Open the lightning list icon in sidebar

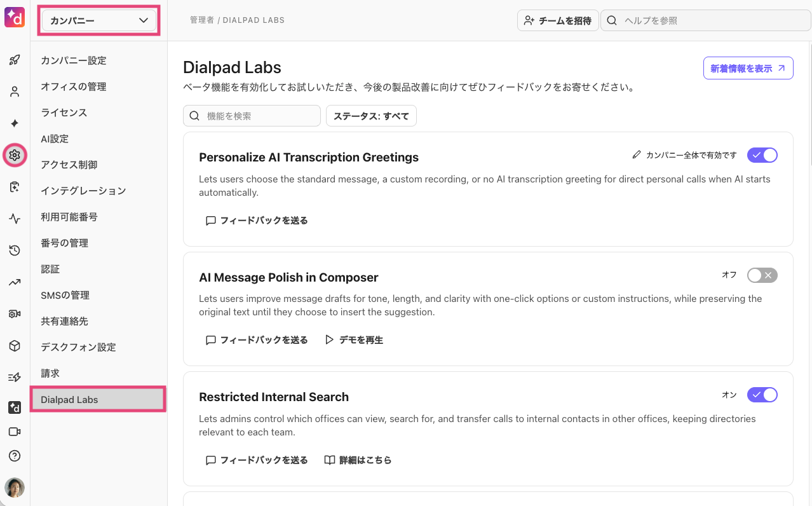tap(15, 378)
